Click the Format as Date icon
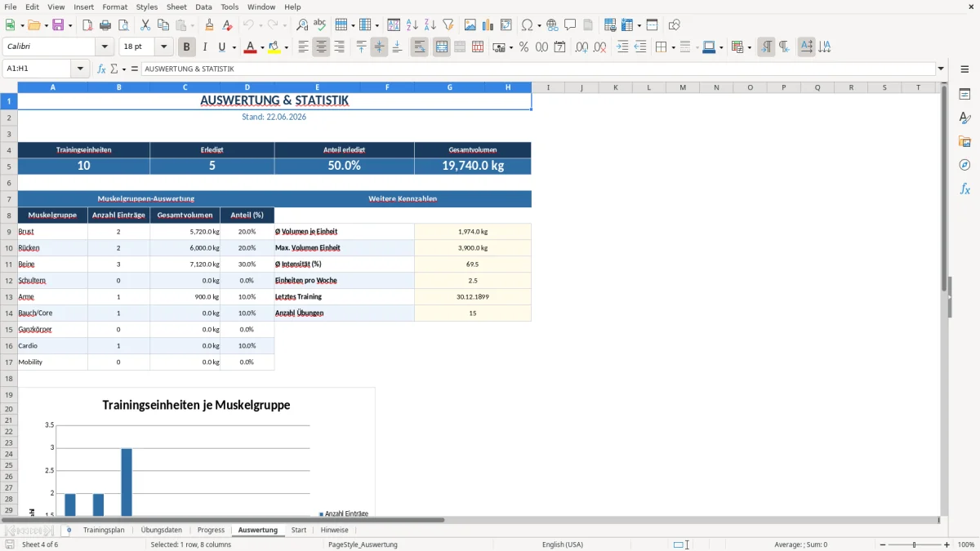The height and width of the screenshot is (551, 980). [560, 47]
